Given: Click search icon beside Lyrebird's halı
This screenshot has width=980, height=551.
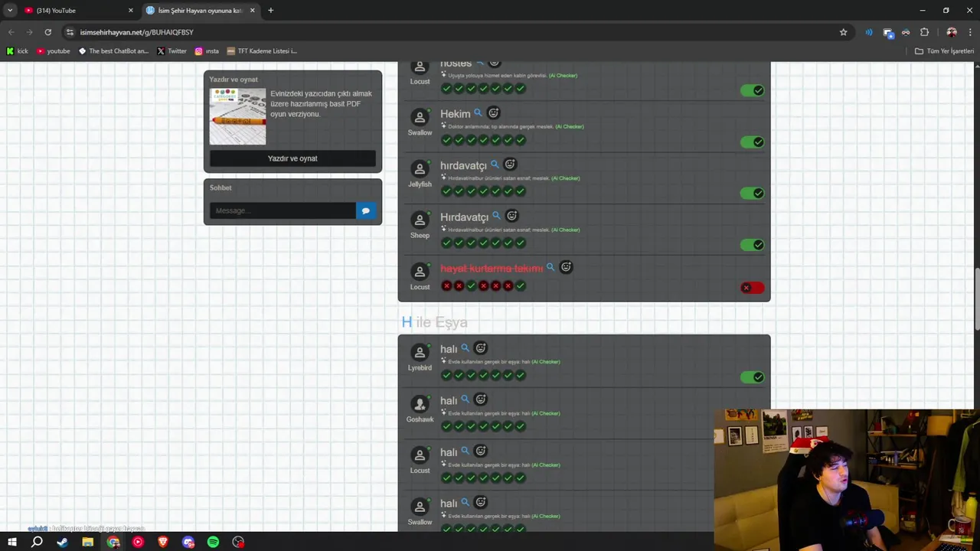Looking at the screenshot, I should [465, 348].
